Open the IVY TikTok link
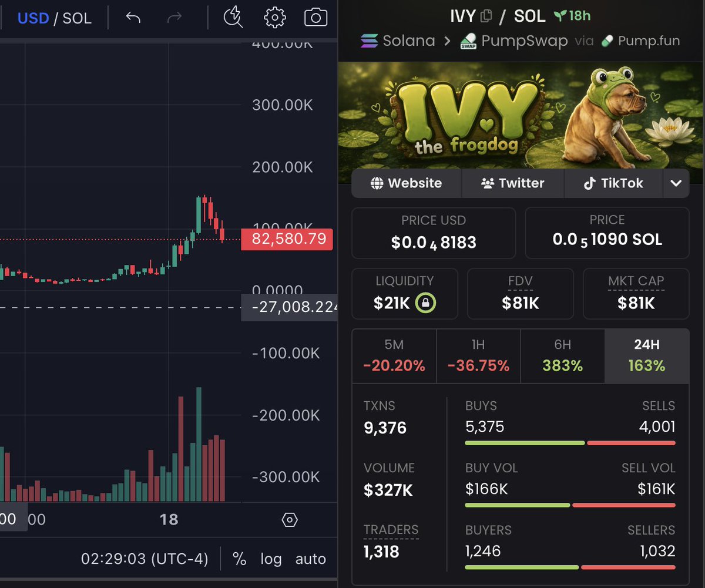Viewport: 705px width, 588px height. 613,183
